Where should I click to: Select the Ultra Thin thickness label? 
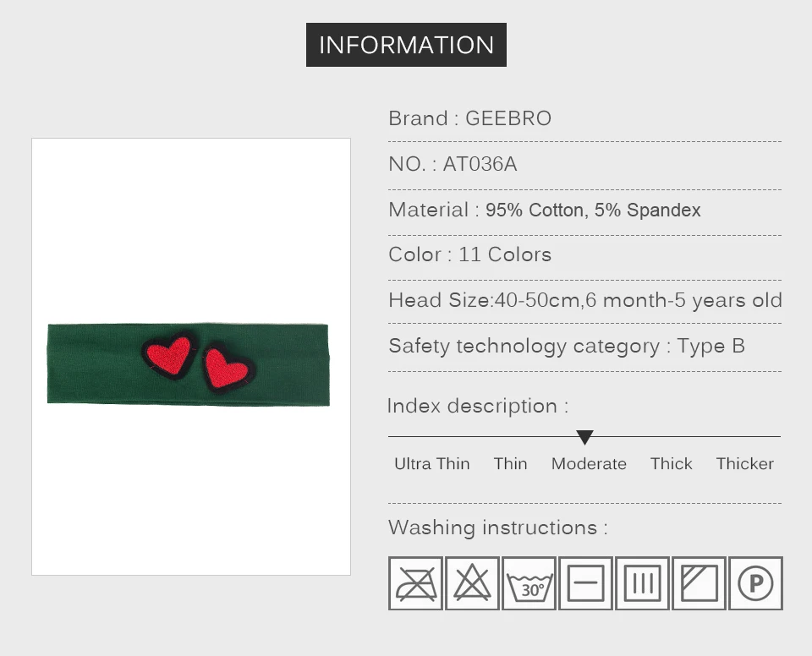coord(432,463)
